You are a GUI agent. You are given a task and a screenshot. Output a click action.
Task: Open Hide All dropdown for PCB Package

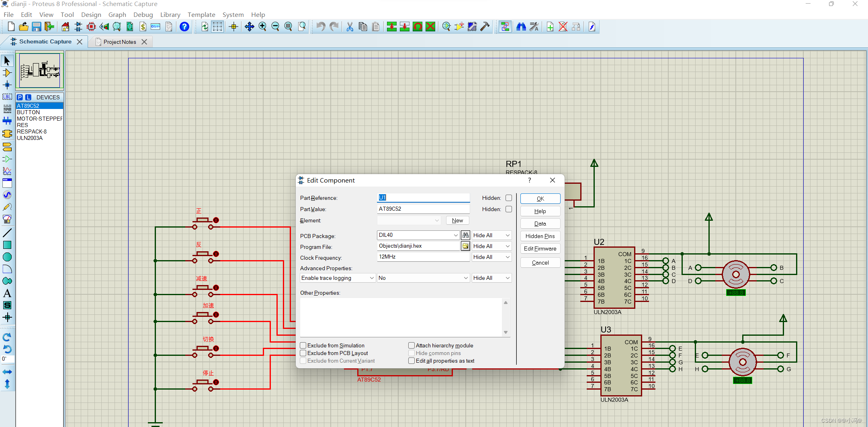click(x=491, y=235)
